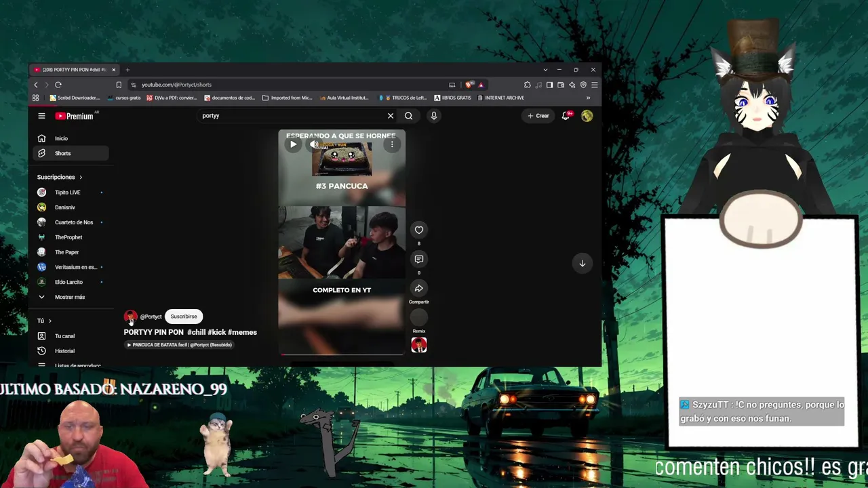Show hidden bookmarks overflow
The height and width of the screenshot is (488, 868).
(x=589, y=98)
